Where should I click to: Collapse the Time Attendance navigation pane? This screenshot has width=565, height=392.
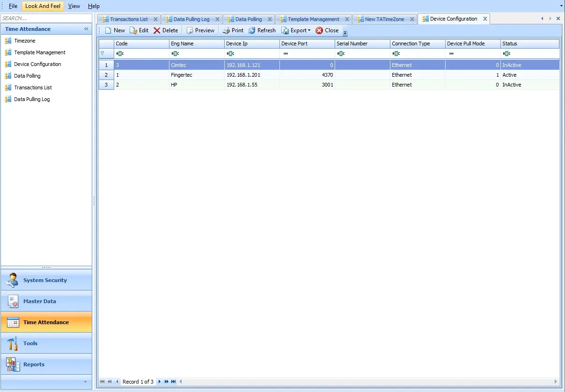click(x=86, y=29)
